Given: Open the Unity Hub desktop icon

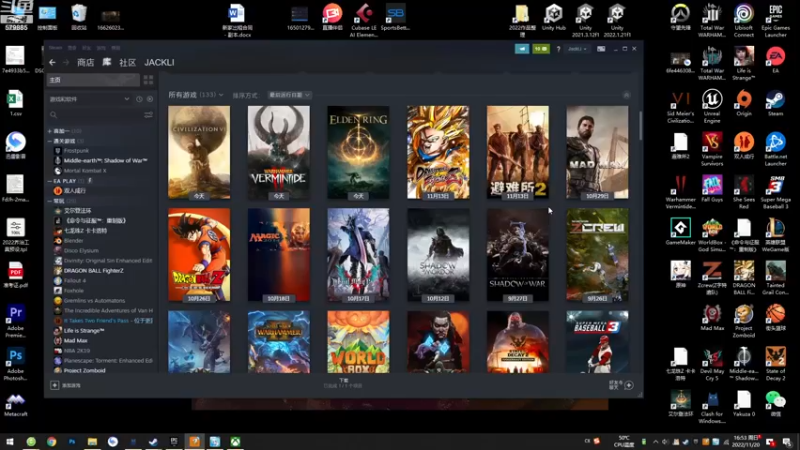Looking at the screenshot, I should [554, 17].
